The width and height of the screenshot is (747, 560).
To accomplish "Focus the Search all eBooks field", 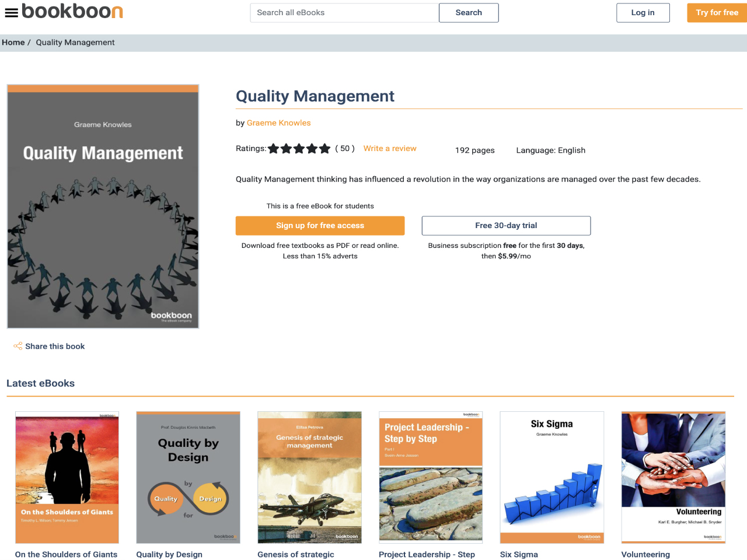I will pyautogui.click(x=344, y=13).
